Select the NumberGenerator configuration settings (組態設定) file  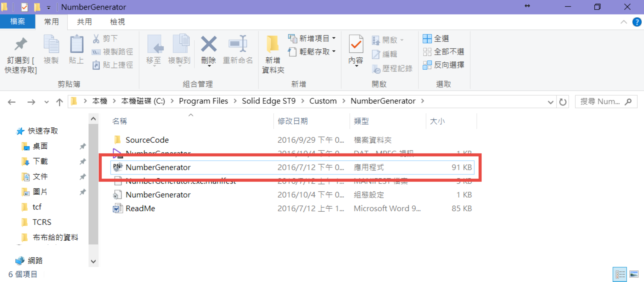coord(293,195)
